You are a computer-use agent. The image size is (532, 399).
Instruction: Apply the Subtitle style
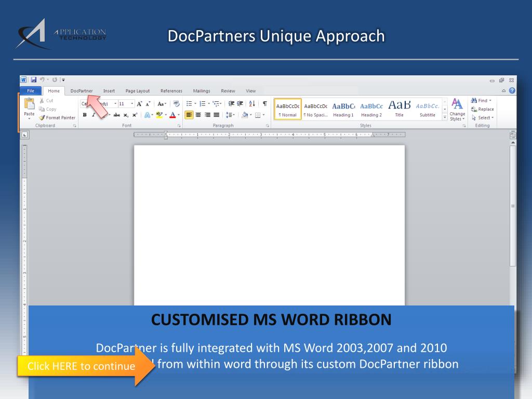click(428, 109)
